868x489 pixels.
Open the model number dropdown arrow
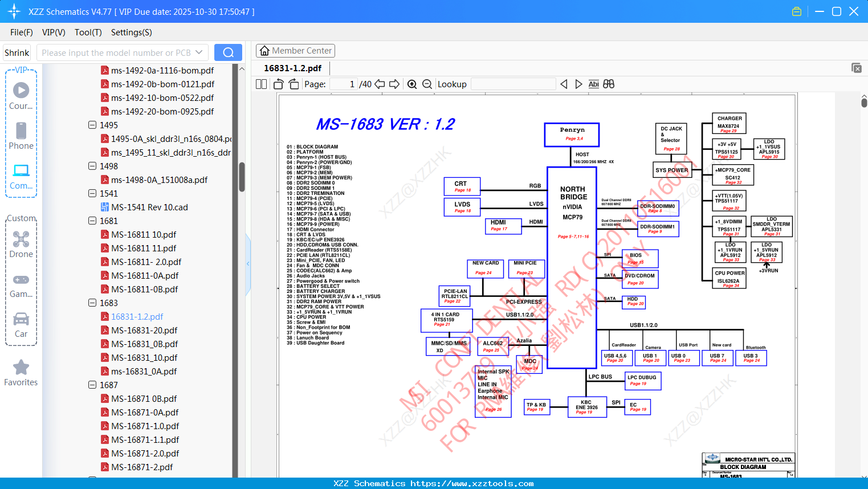[199, 52]
